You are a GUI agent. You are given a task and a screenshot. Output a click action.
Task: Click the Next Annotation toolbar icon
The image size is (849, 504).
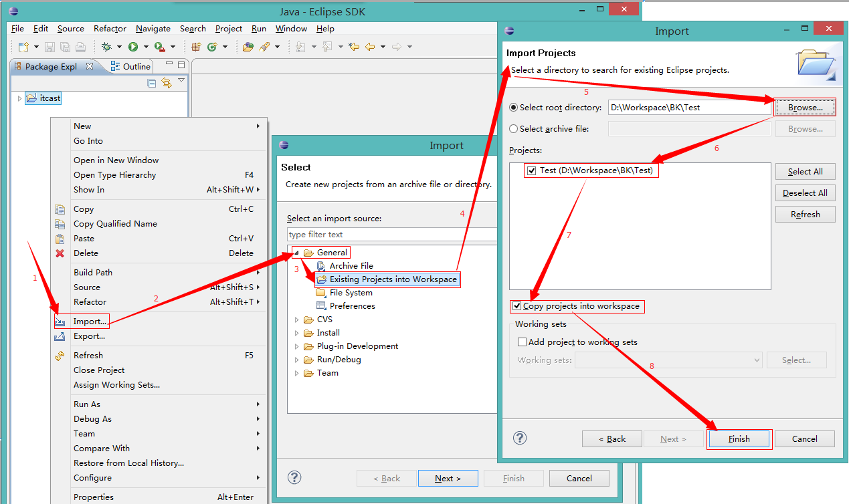(x=300, y=47)
